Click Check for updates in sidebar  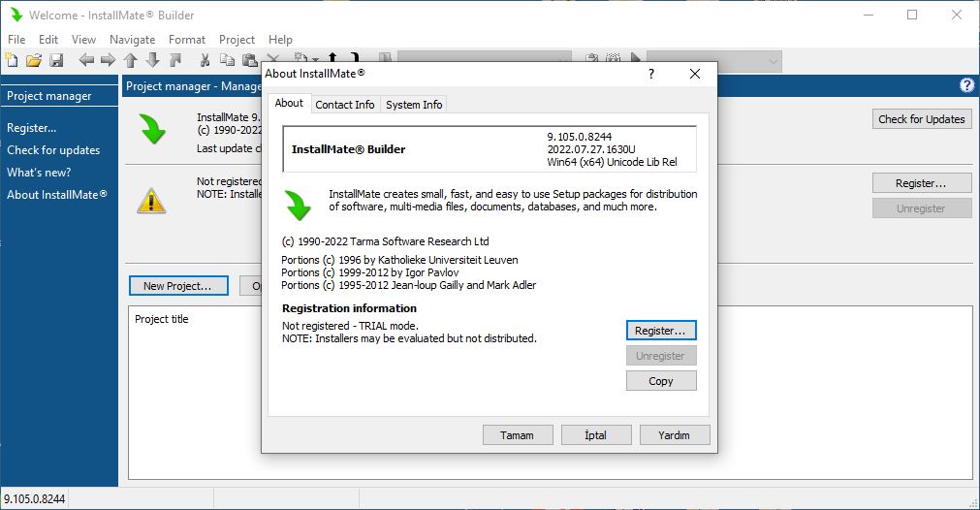pos(53,150)
